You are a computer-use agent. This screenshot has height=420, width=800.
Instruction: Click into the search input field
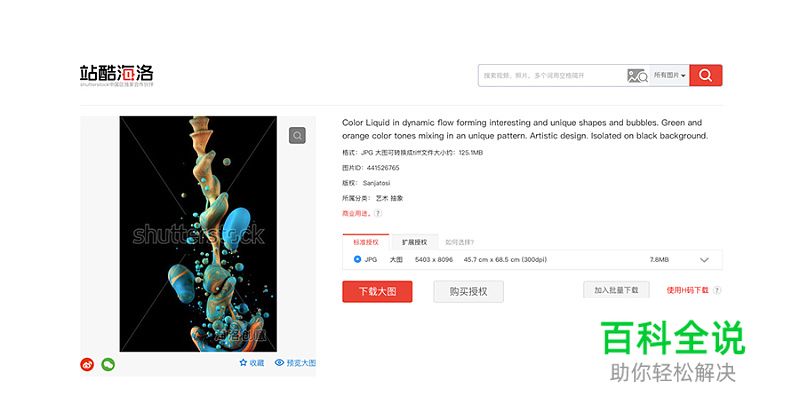(552, 76)
